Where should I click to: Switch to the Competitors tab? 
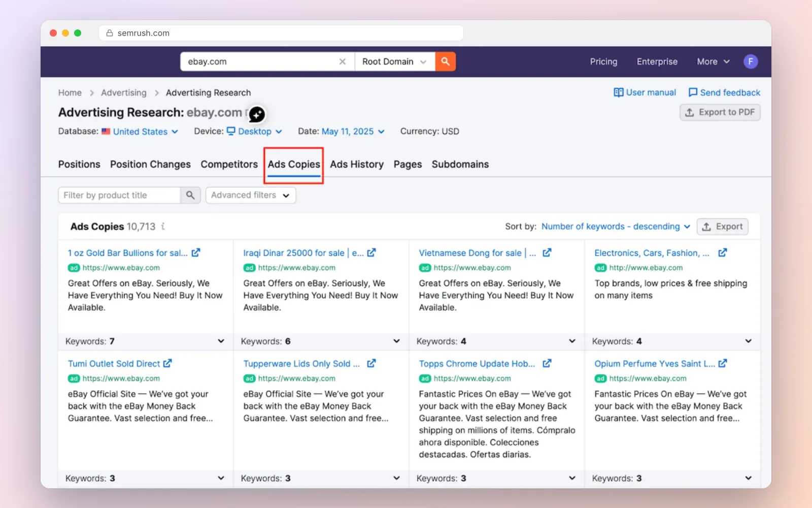(229, 164)
